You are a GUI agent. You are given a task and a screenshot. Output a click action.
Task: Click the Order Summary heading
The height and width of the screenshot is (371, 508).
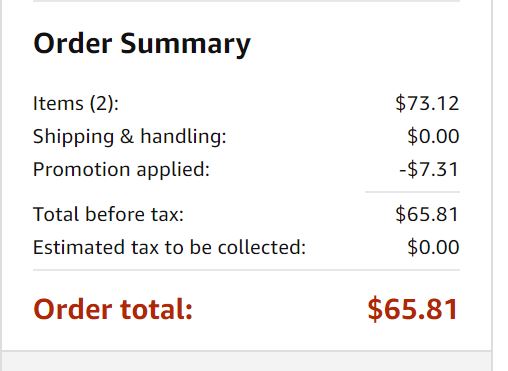142,44
